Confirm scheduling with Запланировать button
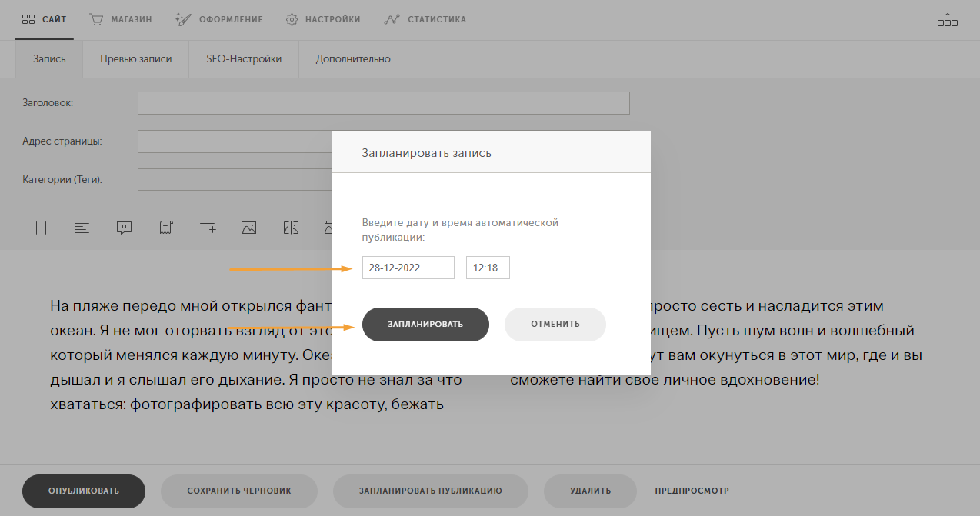Image resolution: width=980 pixels, height=516 pixels. [425, 324]
